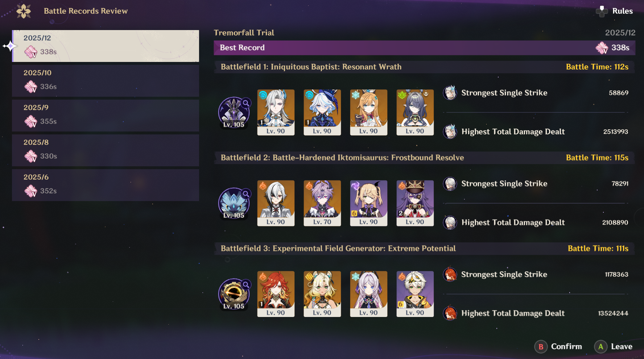The image size is (644, 359).
Task: Click the Battlefield 1 Strongest Single Strike avatar
Action: 450,93
